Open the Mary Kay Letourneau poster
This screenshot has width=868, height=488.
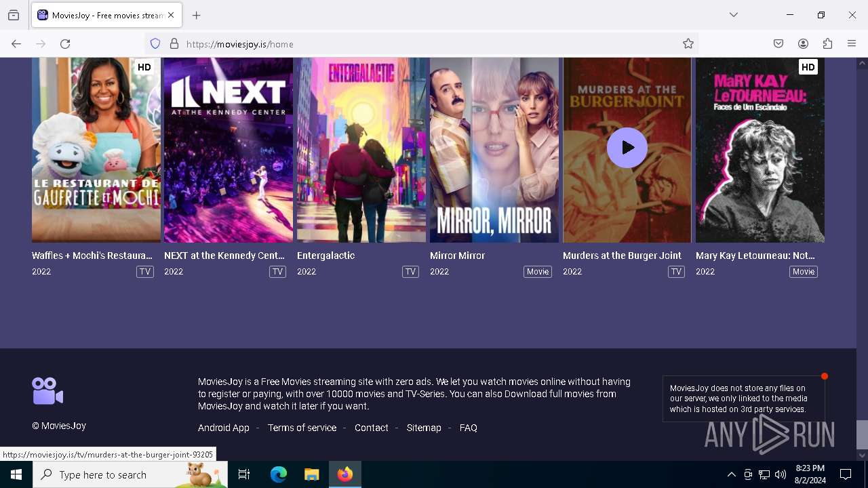(760, 150)
